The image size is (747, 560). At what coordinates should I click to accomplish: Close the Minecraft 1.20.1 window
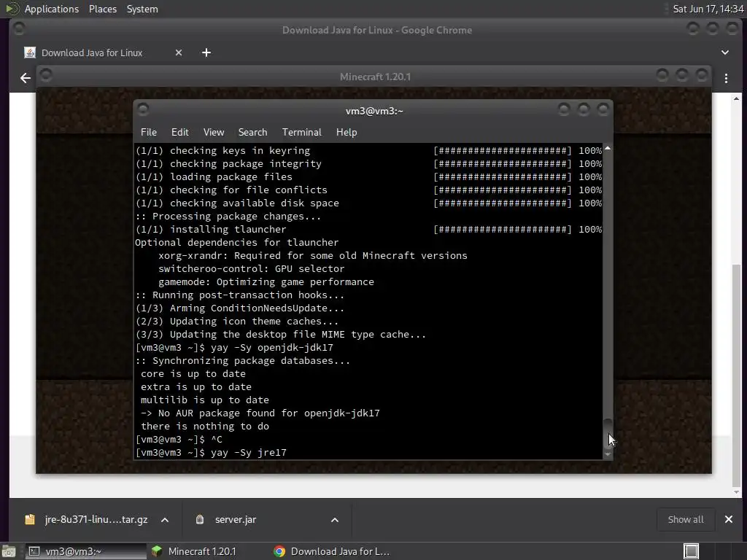(701, 75)
